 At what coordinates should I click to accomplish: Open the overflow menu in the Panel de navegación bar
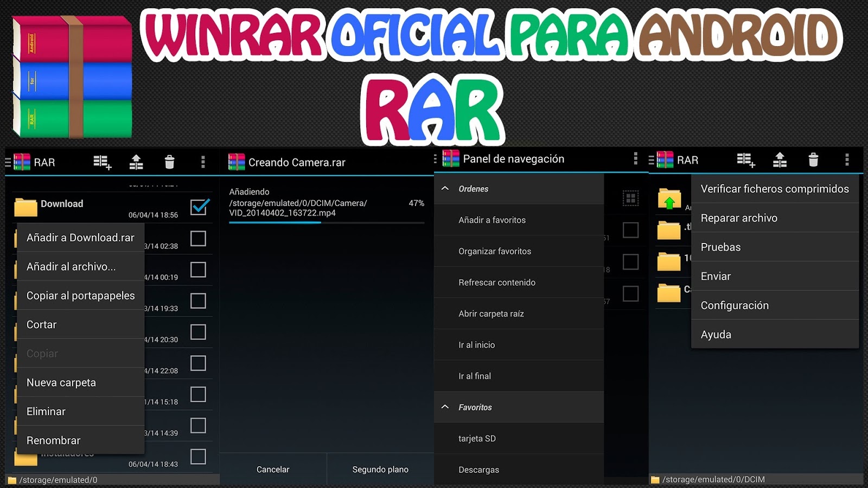pyautogui.click(x=636, y=158)
